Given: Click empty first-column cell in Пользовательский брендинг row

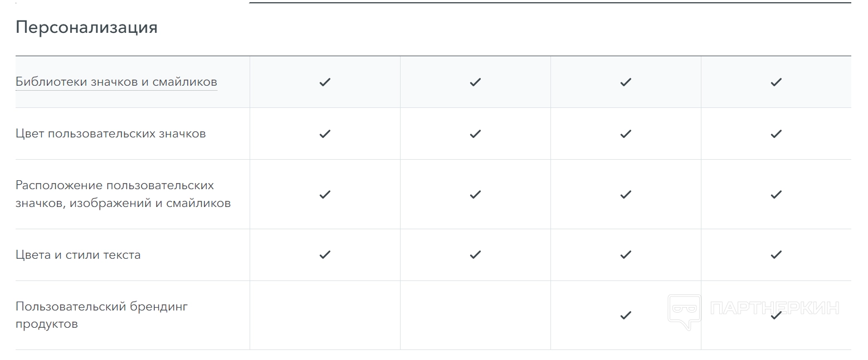Looking at the screenshot, I should (325, 315).
